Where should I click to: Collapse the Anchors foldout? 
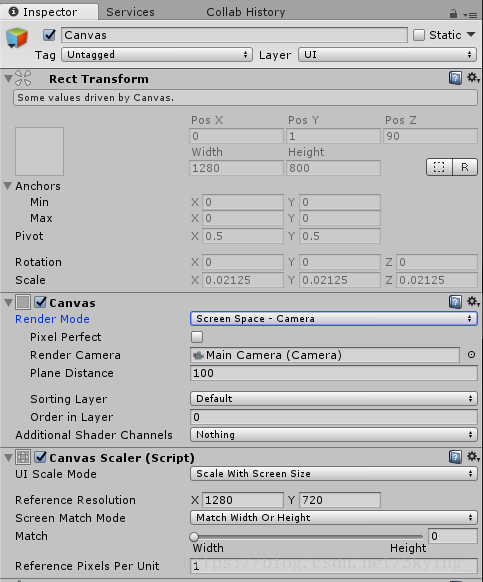(x=7, y=186)
